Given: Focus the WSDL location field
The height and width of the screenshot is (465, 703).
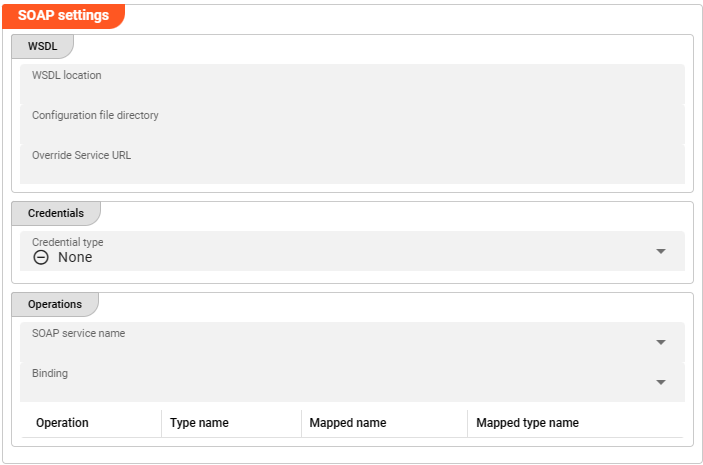Looking at the screenshot, I should [352, 85].
